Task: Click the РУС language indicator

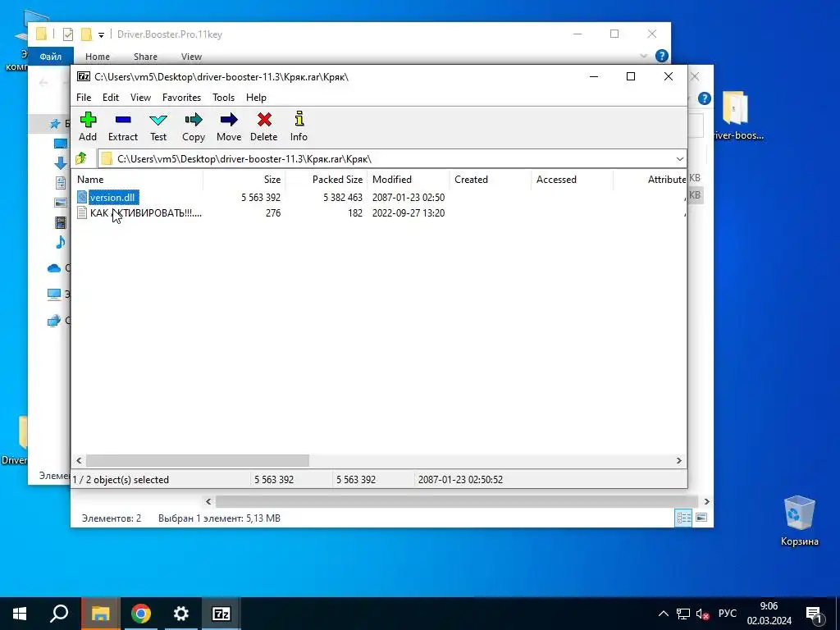Action: tap(727, 614)
